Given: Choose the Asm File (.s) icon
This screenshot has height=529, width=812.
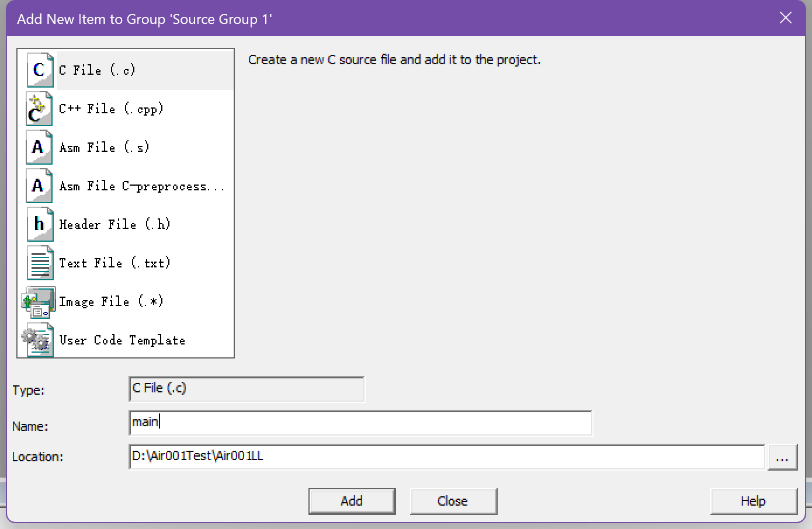Looking at the screenshot, I should (x=40, y=148).
